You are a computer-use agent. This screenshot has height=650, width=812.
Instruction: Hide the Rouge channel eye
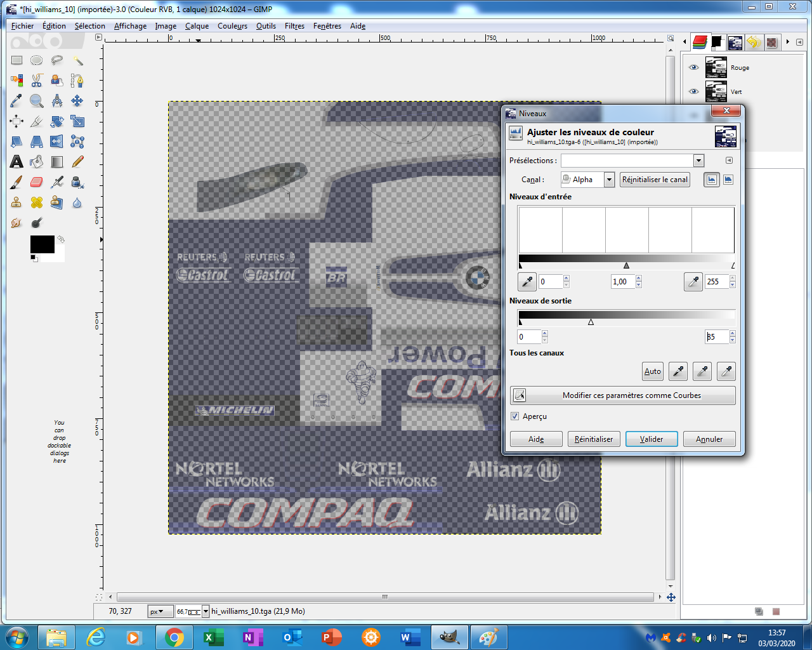click(693, 67)
